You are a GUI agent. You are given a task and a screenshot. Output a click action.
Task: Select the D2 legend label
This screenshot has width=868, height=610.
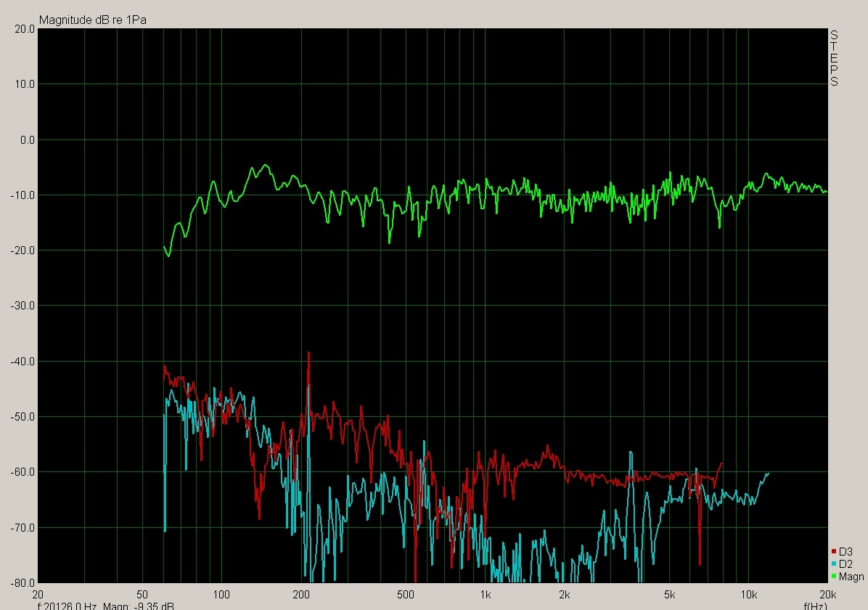[x=846, y=564]
